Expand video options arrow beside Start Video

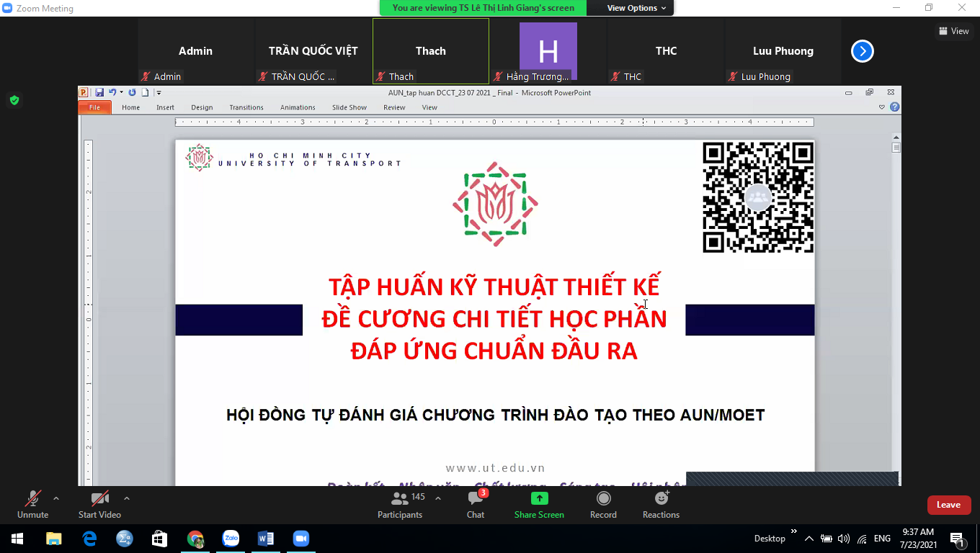pyautogui.click(x=127, y=498)
